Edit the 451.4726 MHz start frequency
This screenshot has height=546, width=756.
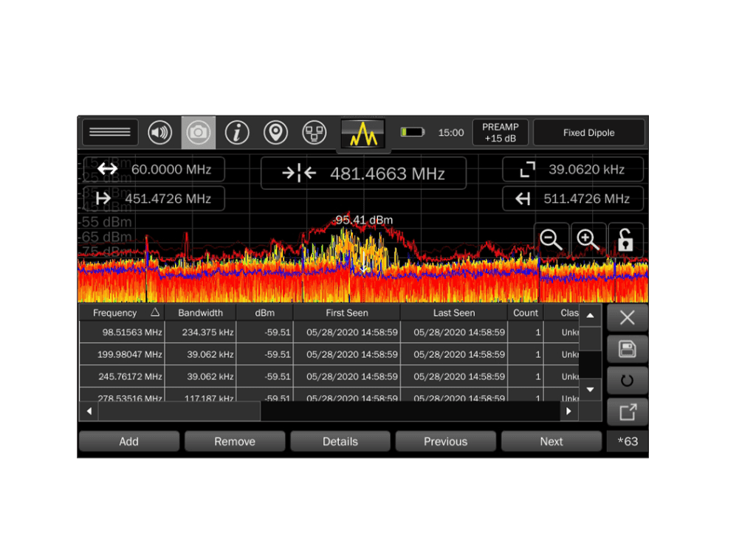point(154,198)
